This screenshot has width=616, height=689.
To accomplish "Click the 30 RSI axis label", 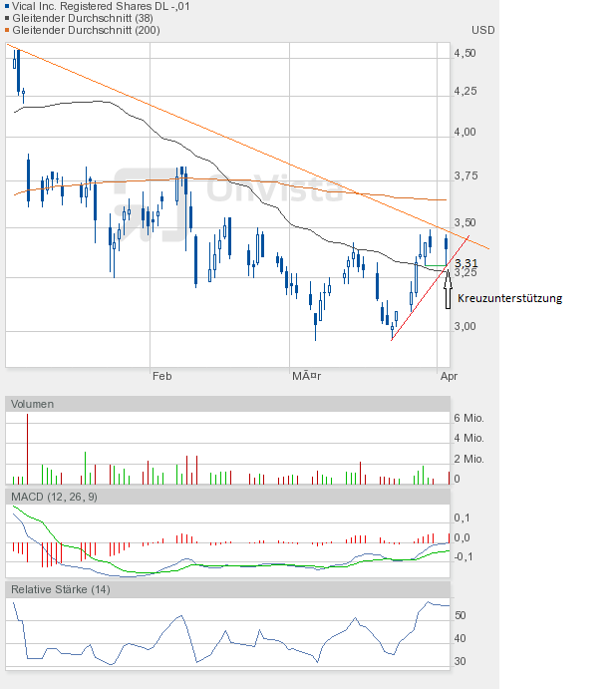I will pyautogui.click(x=460, y=661).
